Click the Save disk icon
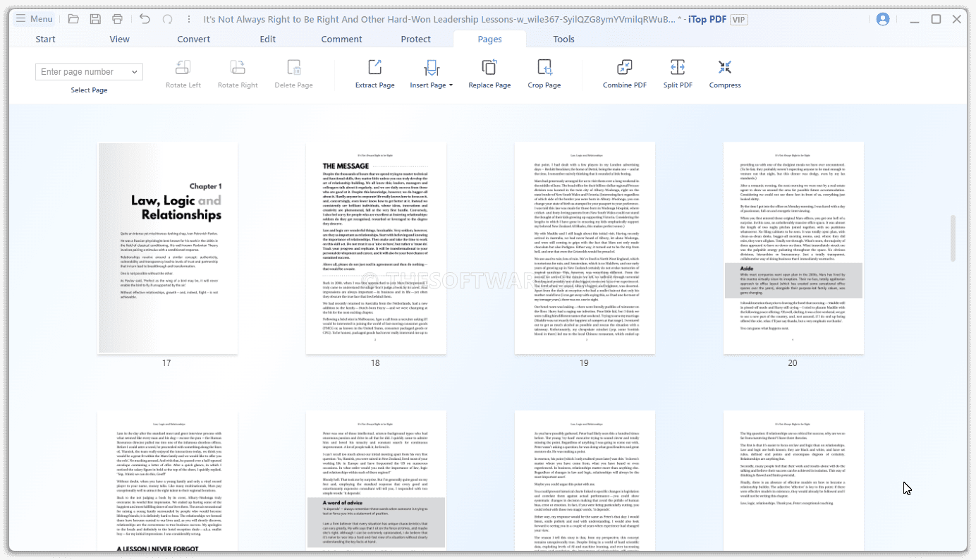The width and height of the screenshot is (976, 560). (95, 19)
